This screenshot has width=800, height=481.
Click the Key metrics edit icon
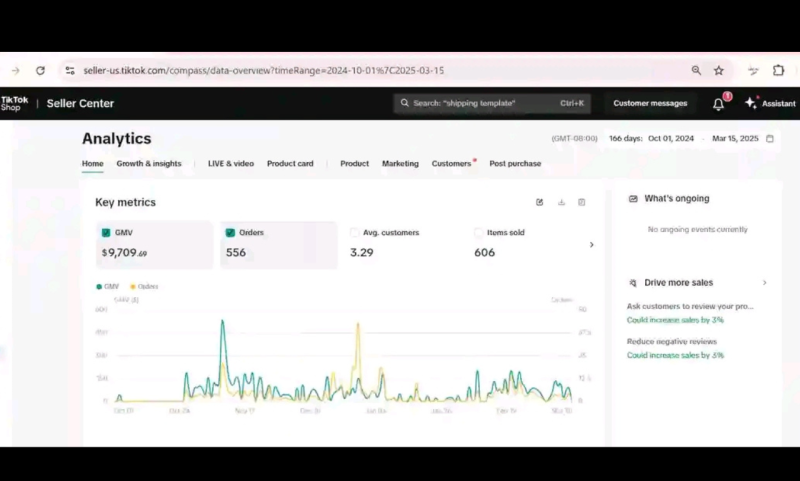[540, 202]
